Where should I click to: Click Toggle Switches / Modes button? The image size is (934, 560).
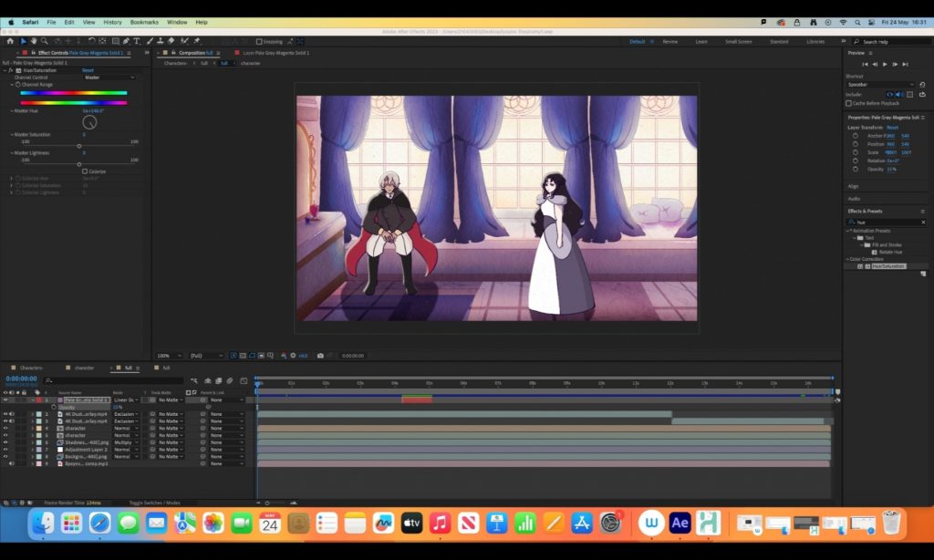pyautogui.click(x=154, y=503)
